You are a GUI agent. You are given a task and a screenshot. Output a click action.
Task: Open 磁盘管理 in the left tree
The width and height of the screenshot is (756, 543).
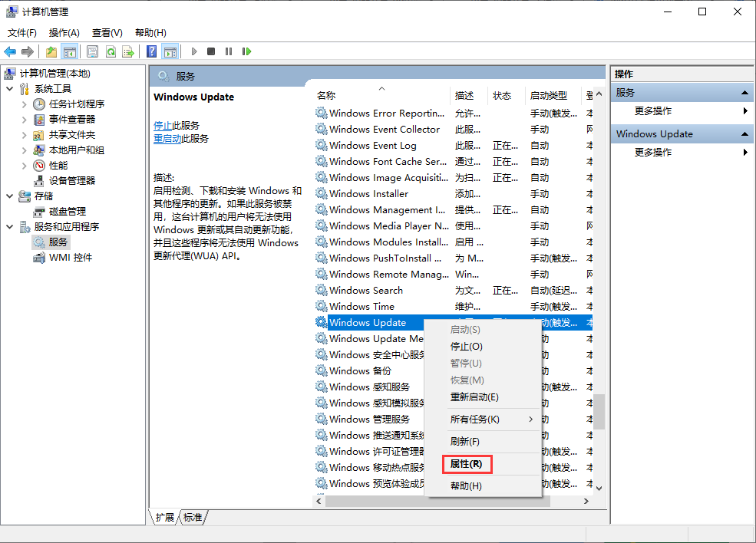coord(67,211)
